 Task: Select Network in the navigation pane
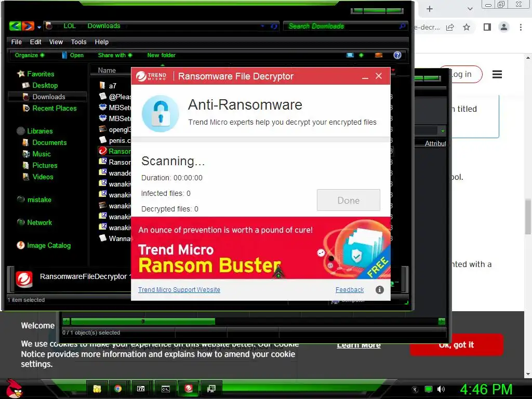pyautogui.click(x=39, y=222)
